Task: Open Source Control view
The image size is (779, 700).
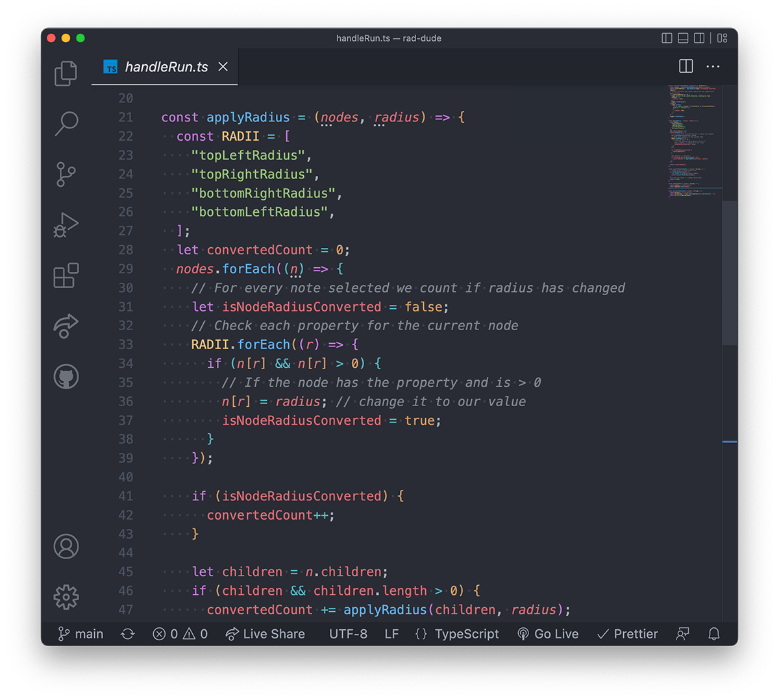Action: pyautogui.click(x=66, y=175)
